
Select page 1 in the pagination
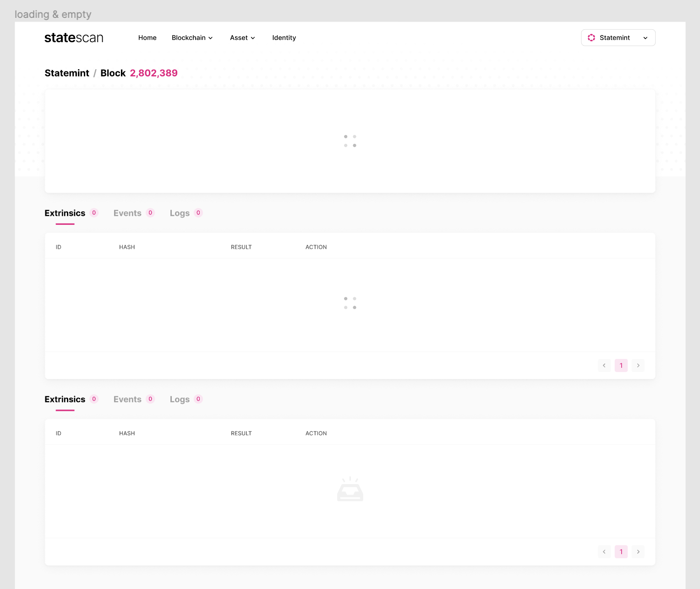coord(621,365)
